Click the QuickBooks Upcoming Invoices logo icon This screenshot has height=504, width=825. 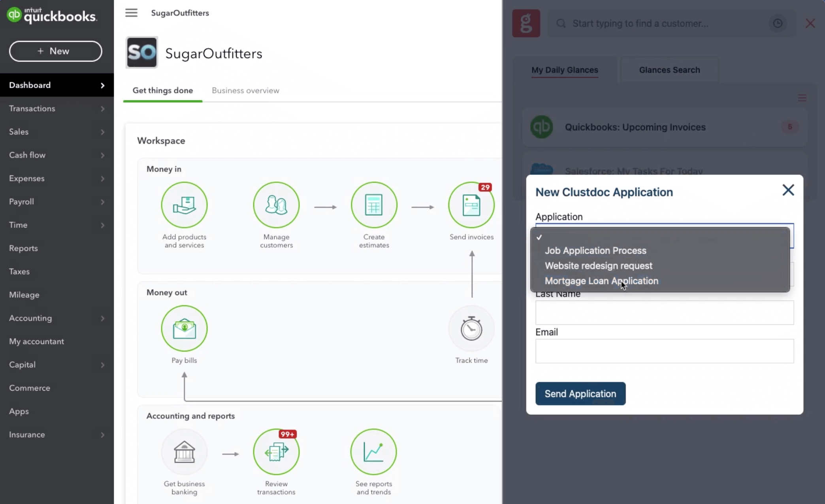point(541,127)
